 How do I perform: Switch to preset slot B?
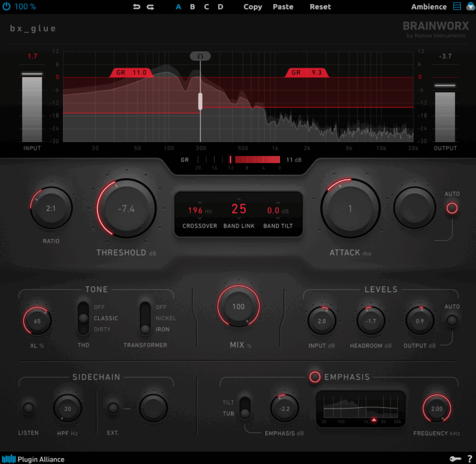tap(192, 7)
